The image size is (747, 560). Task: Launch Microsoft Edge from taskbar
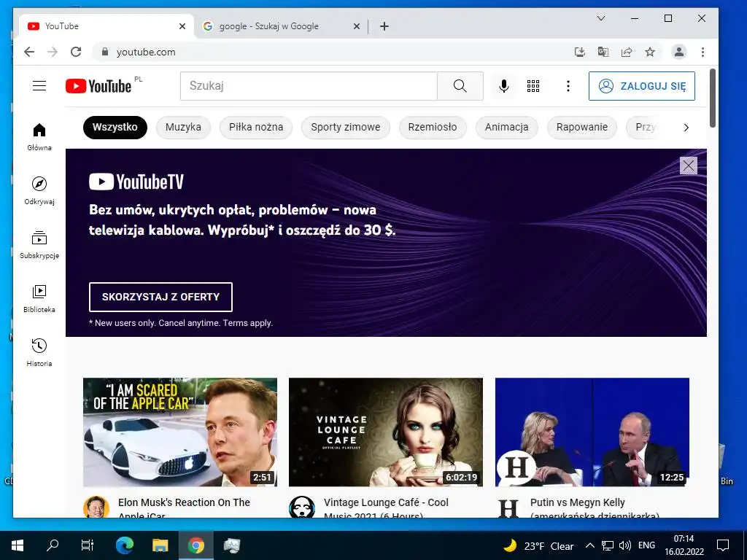pos(124,545)
